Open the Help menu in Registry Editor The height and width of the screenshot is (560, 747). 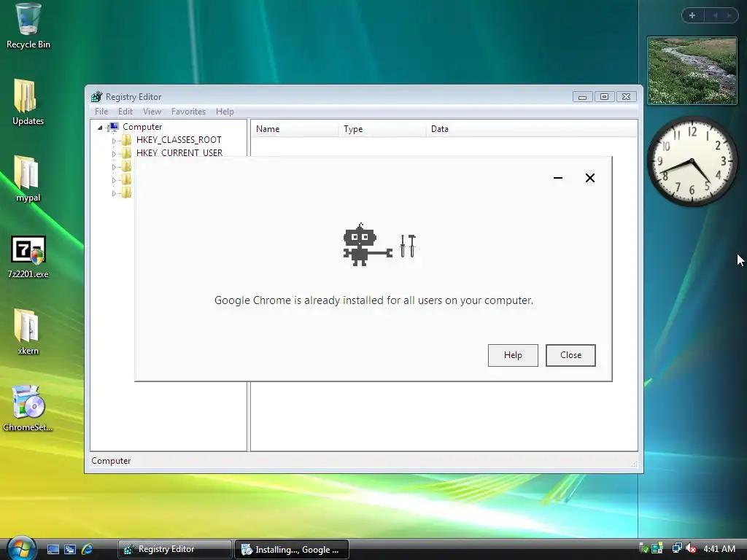pyautogui.click(x=225, y=112)
